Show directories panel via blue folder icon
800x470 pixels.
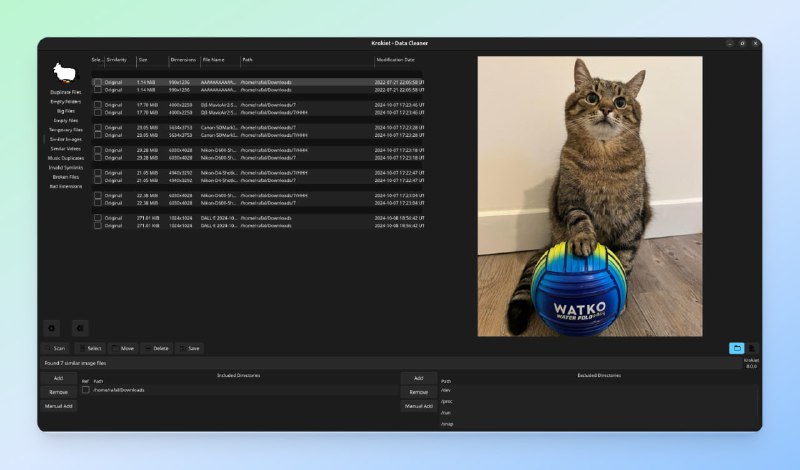[x=736, y=348]
